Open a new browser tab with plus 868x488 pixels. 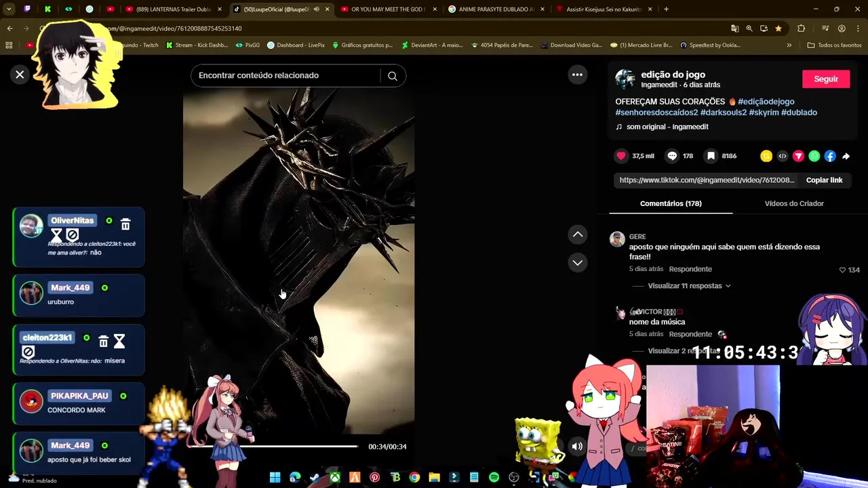(666, 9)
